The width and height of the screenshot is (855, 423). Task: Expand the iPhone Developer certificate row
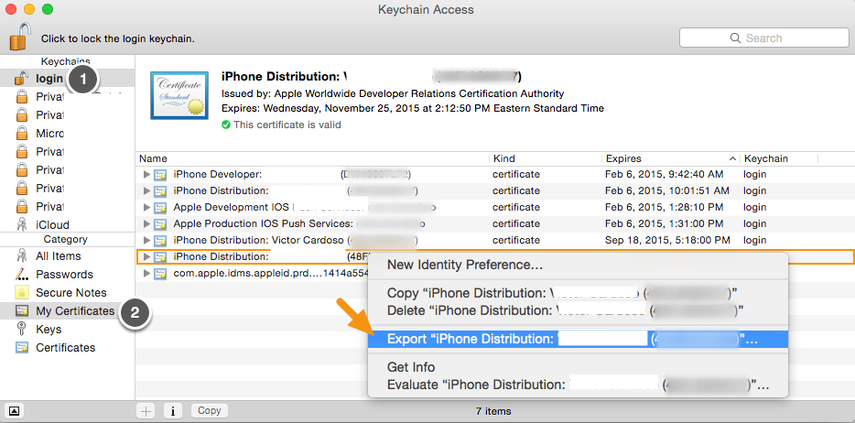[146, 174]
